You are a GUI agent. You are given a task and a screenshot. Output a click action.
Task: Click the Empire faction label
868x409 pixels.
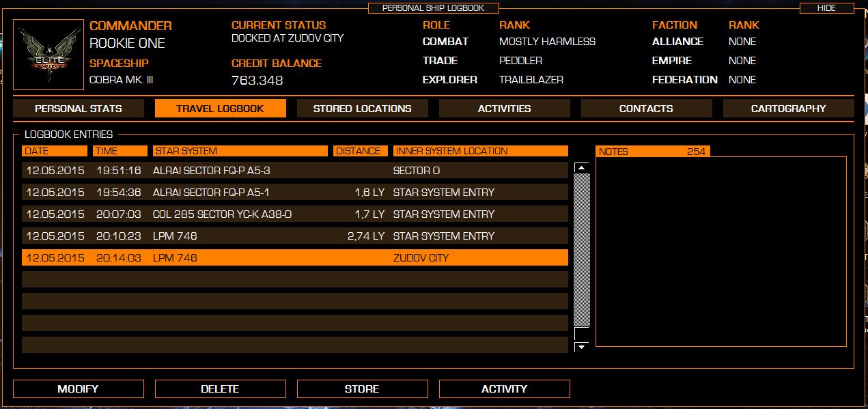coord(673,61)
